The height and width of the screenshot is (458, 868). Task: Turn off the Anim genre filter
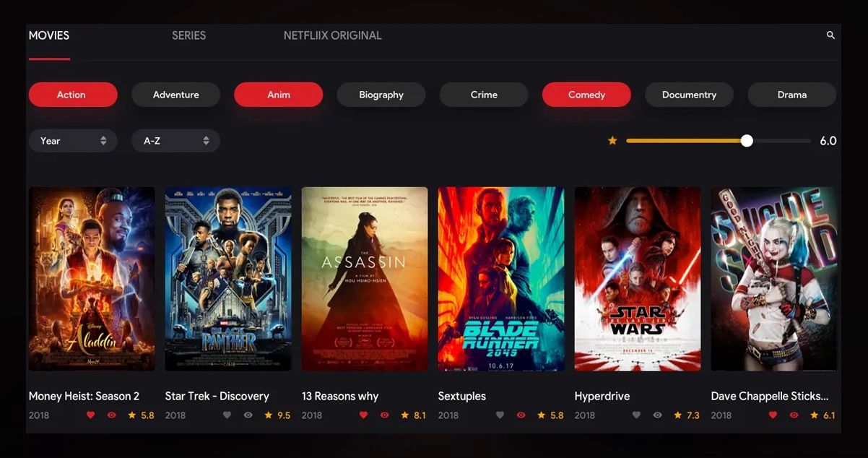coord(278,95)
